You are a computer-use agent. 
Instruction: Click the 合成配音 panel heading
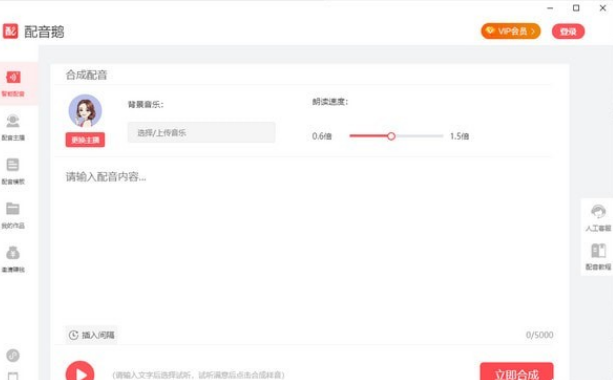[86, 75]
